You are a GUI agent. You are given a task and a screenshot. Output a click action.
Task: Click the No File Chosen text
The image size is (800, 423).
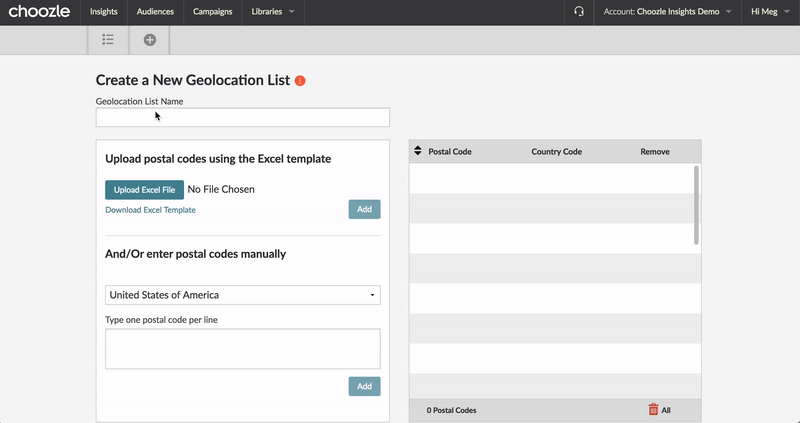tap(221, 189)
